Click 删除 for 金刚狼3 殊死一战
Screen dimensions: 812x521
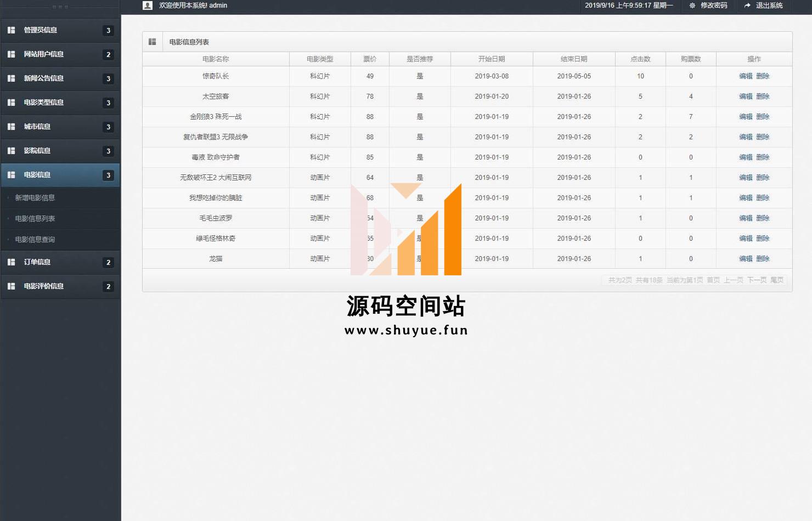(x=763, y=117)
